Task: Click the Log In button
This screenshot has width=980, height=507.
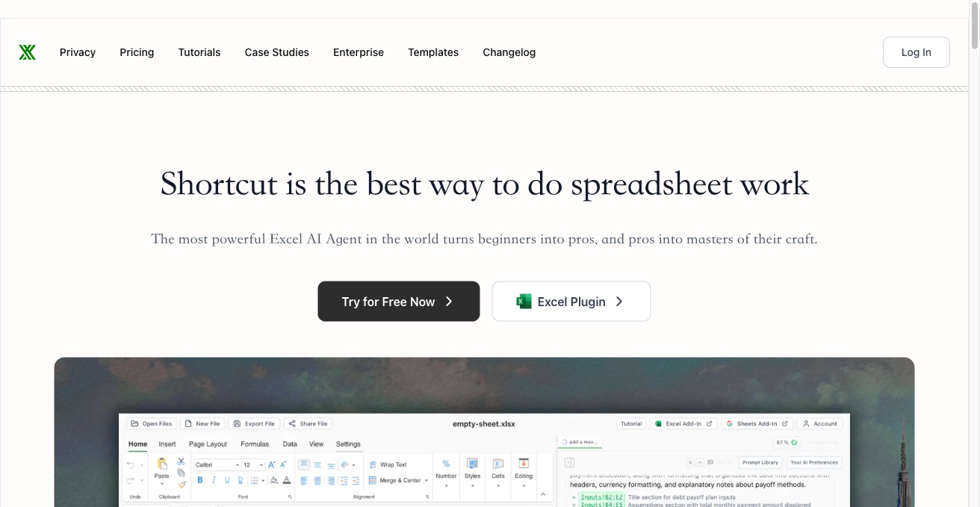Action: point(916,52)
